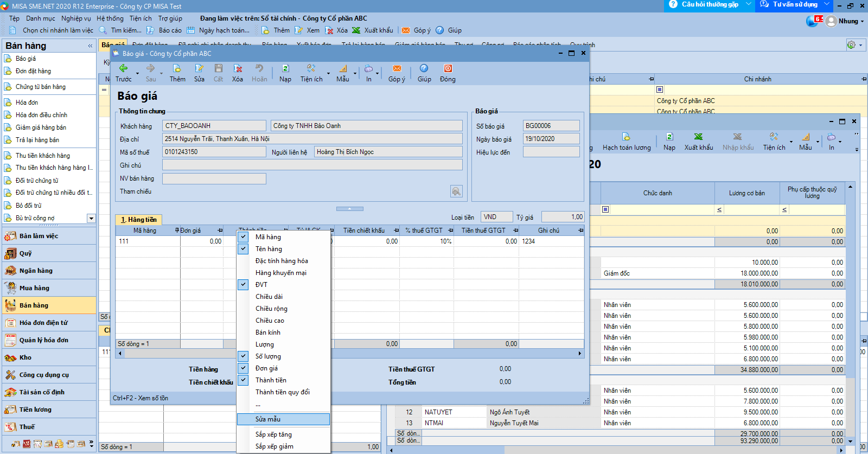Choose Sắp xếp tăng option

coord(284,434)
